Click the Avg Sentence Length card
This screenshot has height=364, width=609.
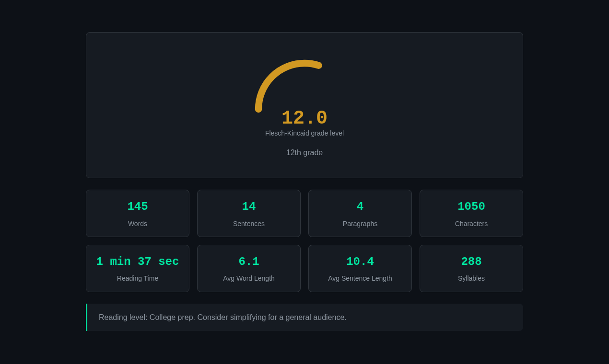[360, 268]
